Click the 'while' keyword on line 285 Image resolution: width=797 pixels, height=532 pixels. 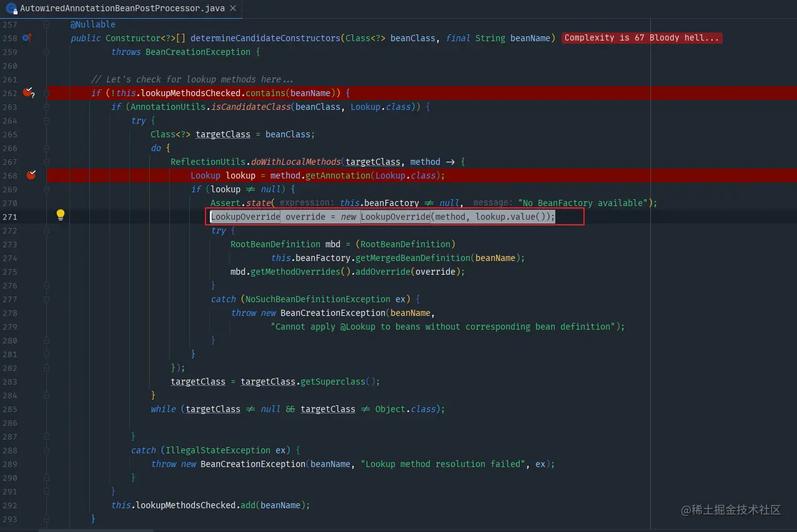click(x=163, y=409)
